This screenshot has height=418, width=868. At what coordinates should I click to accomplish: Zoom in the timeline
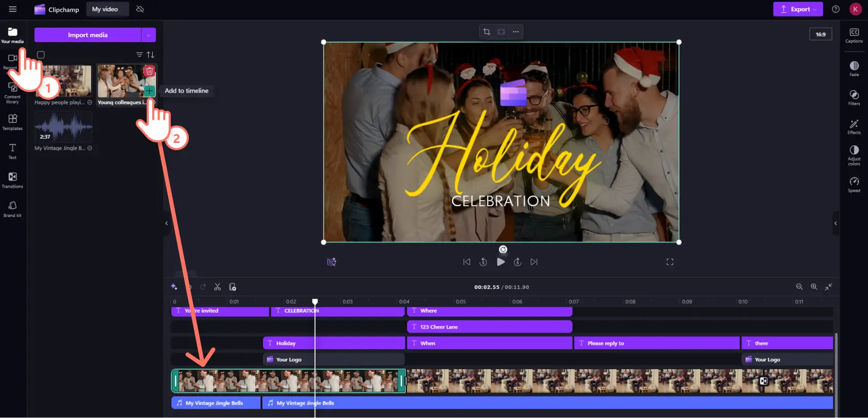click(814, 287)
